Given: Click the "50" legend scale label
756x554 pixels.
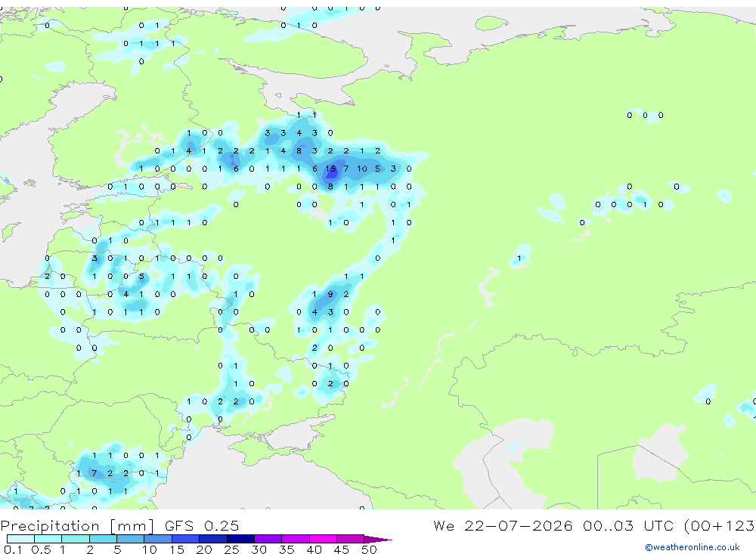Looking at the screenshot, I should click(x=369, y=549).
